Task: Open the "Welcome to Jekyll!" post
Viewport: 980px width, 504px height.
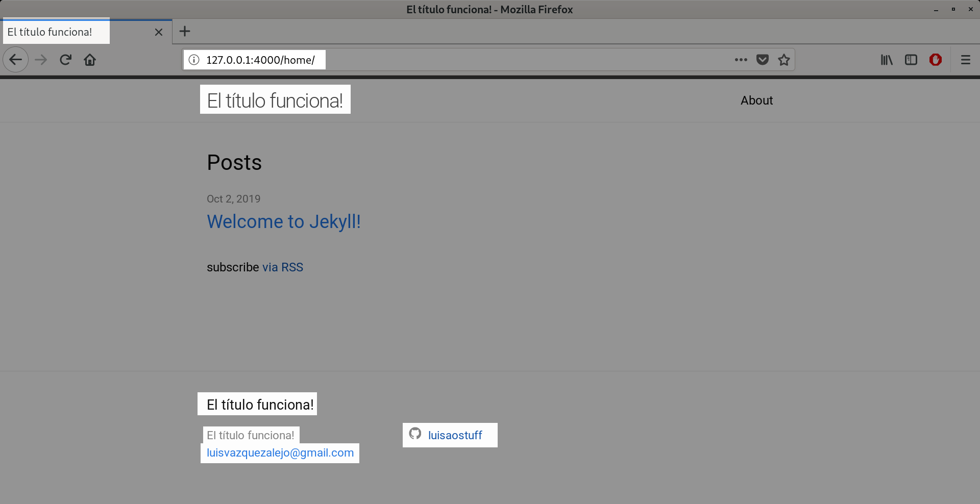Action: coord(283,222)
